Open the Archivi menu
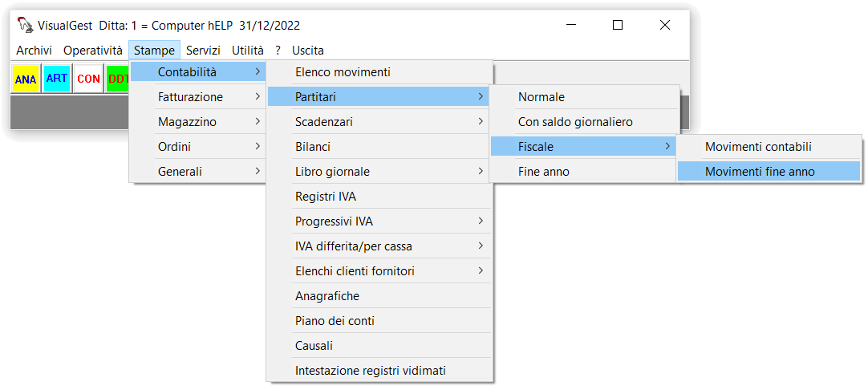The width and height of the screenshot is (868, 386). [x=34, y=51]
